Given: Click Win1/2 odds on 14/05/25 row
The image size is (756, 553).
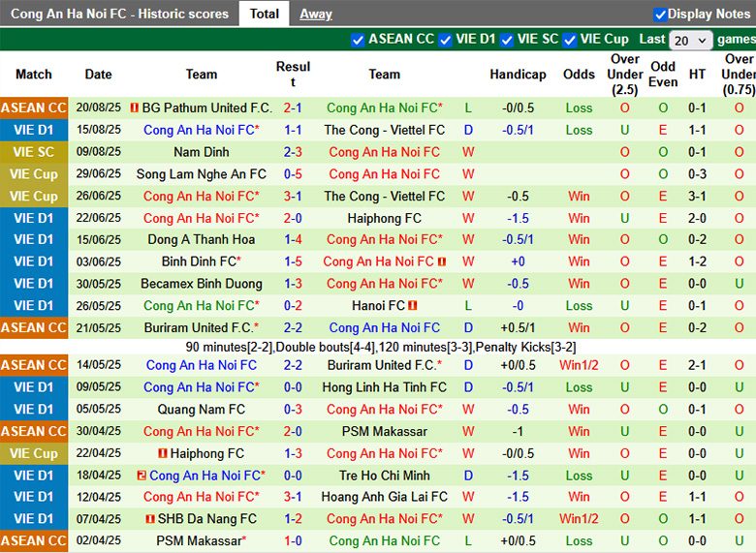Looking at the screenshot, I should pos(579,365).
